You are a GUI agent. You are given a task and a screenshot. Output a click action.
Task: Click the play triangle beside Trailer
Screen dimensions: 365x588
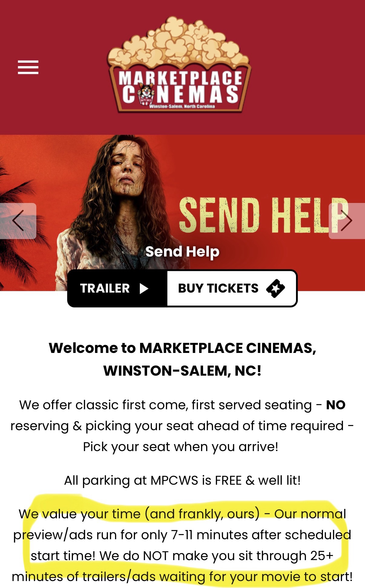[144, 288]
